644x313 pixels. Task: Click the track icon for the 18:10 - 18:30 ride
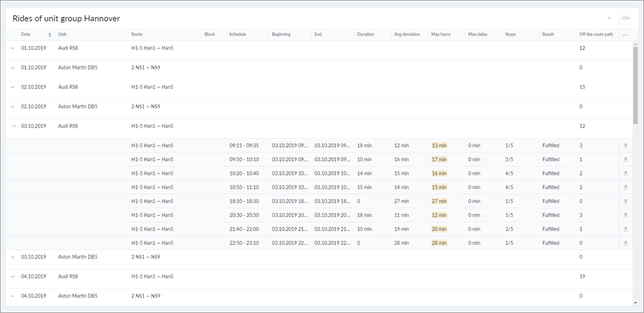(625, 201)
